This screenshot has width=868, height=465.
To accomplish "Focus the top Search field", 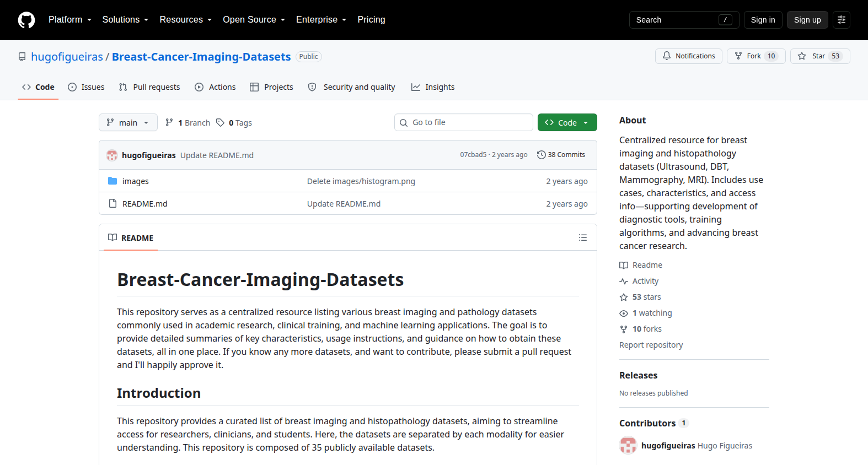I will (x=684, y=20).
